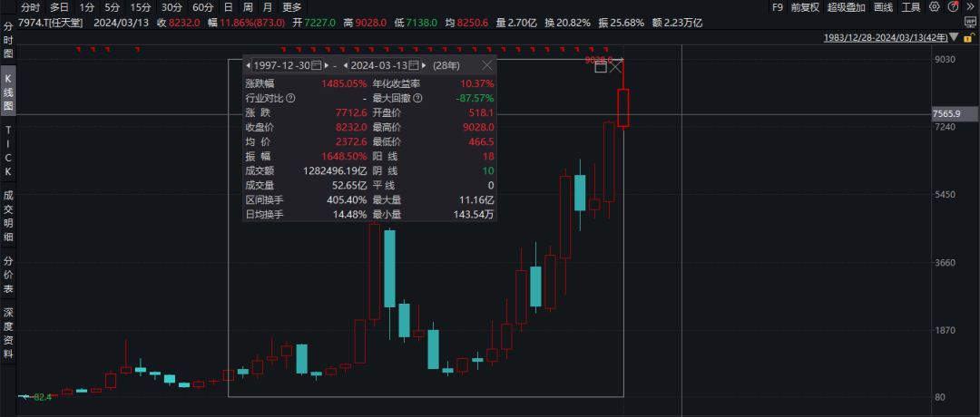Open calendar for end date 2024-03-13
The image size is (980, 417).
pyautogui.click(x=414, y=65)
